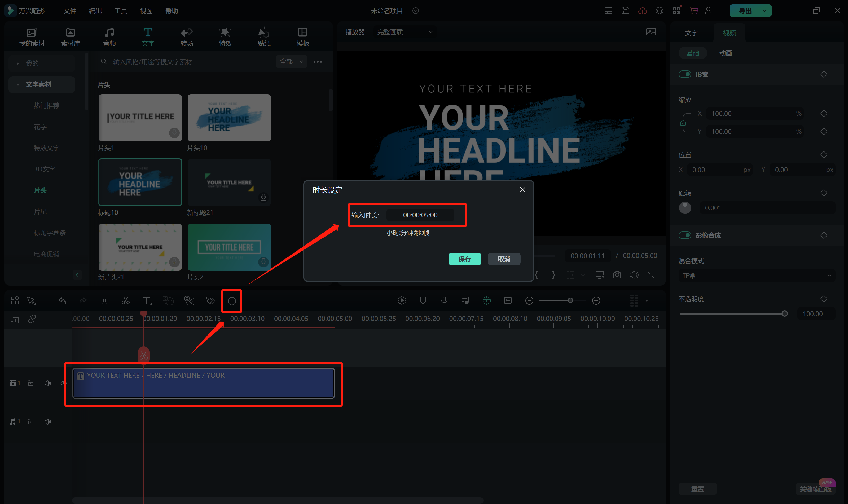Click the 输入时长 duration input field
The height and width of the screenshot is (504, 848).
coord(420,215)
